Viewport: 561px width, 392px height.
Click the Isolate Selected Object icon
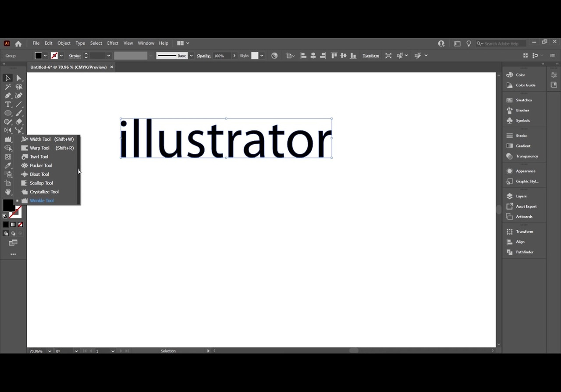point(388,56)
